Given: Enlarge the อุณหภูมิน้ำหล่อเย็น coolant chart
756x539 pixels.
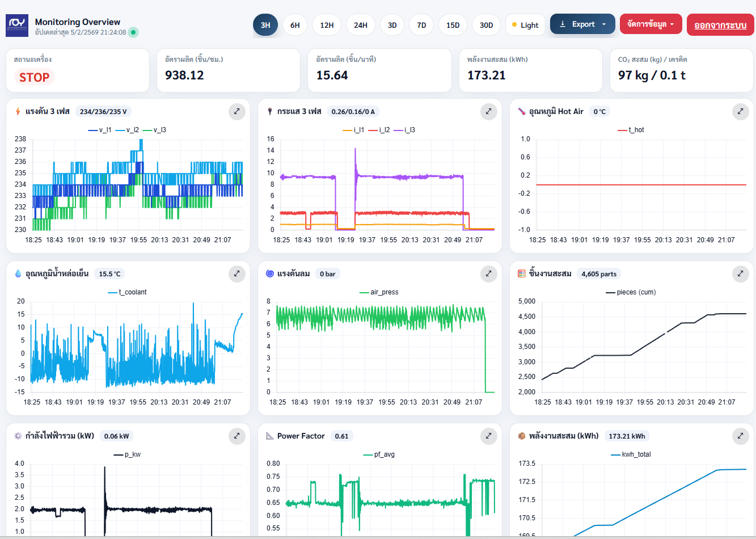Looking at the screenshot, I should [237, 273].
